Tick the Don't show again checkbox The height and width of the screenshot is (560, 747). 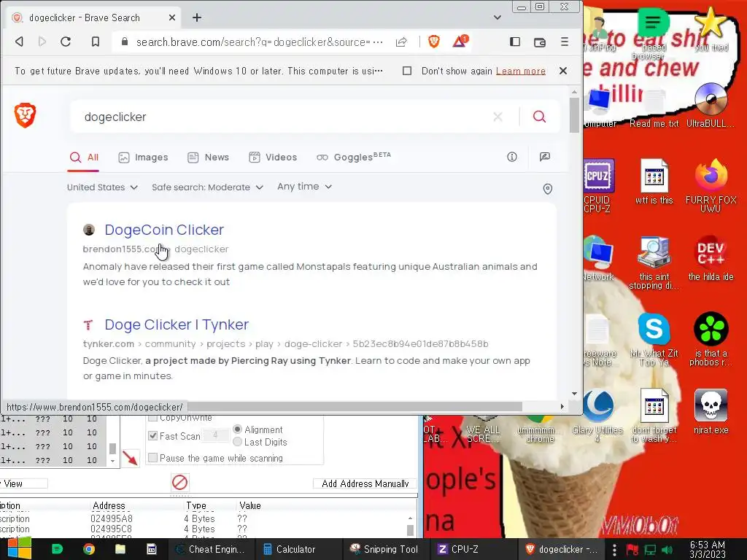[x=407, y=71]
